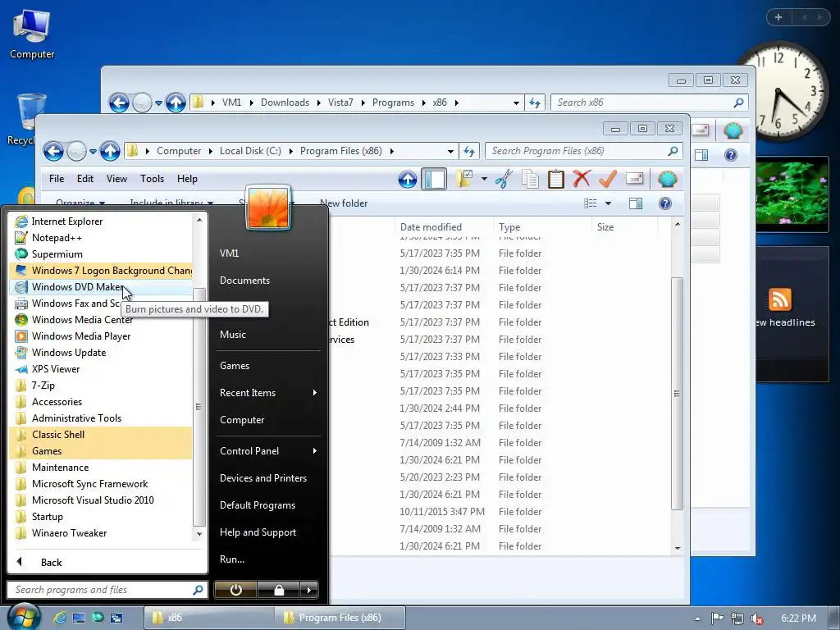840x630 pixels.
Task: Launch Windows Media Player
Action: (x=102, y=336)
